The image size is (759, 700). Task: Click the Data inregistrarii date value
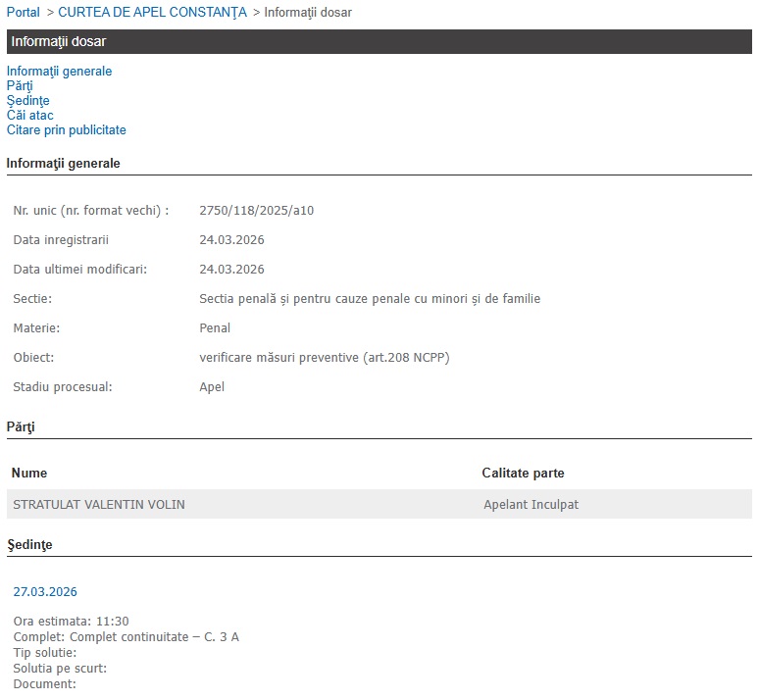tap(231, 240)
